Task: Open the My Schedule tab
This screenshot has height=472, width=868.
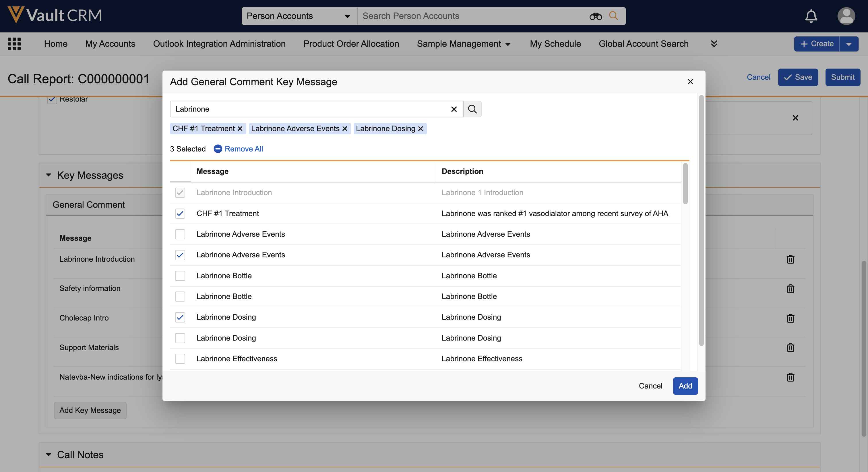Action: [x=555, y=44]
